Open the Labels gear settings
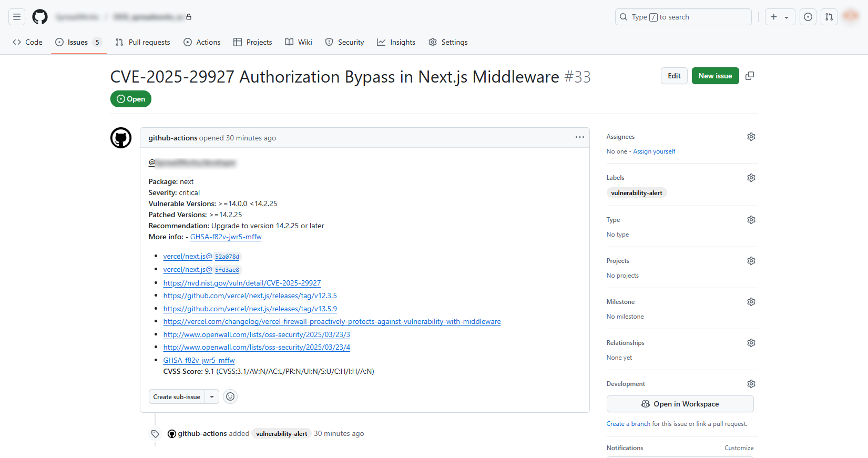This screenshot has height=458, width=868. coord(751,178)
